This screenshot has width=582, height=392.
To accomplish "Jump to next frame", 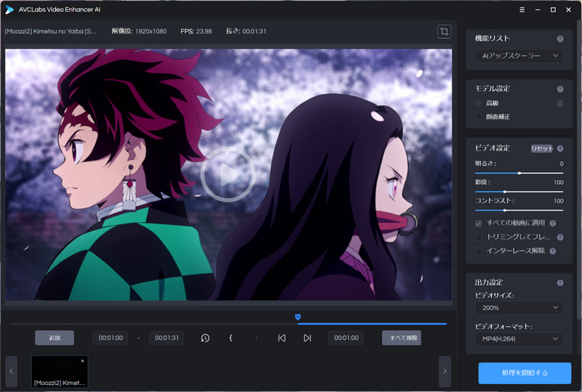I will 307,338.
